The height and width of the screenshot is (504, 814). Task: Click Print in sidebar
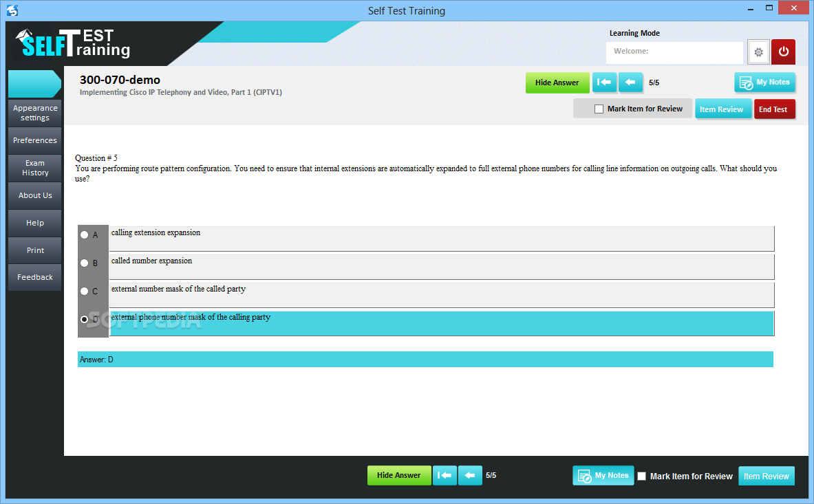point(35,250)
